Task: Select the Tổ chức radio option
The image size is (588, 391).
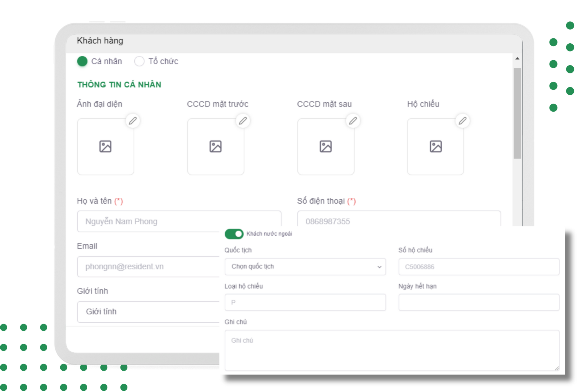Action: 139,61
